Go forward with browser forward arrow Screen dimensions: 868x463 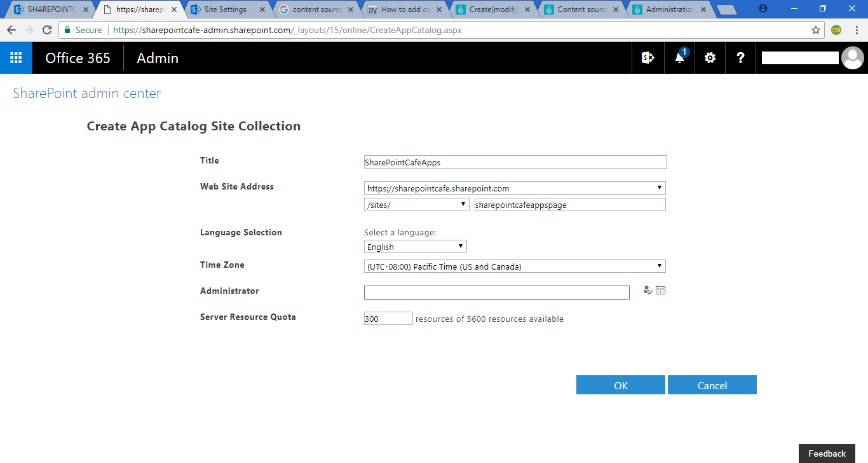[x=29, y=30]
